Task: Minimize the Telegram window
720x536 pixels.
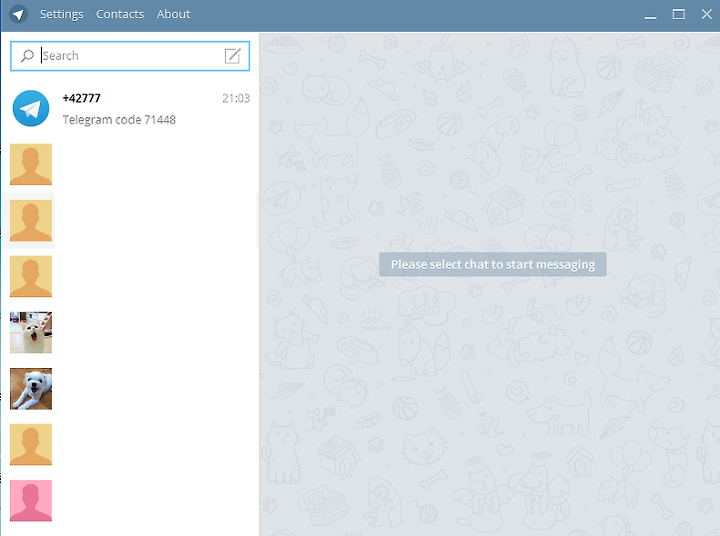Action: coord(650,15)
